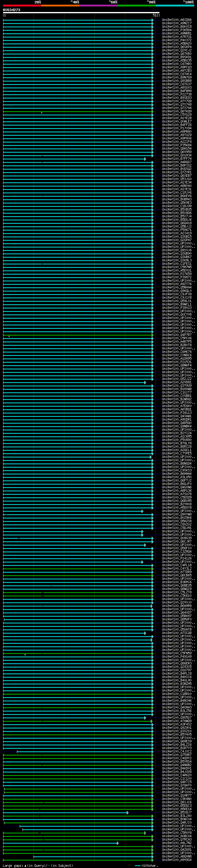Open hit UniRef100_P36584
This screenshot has width=197, height=868.
pos(177,30)
